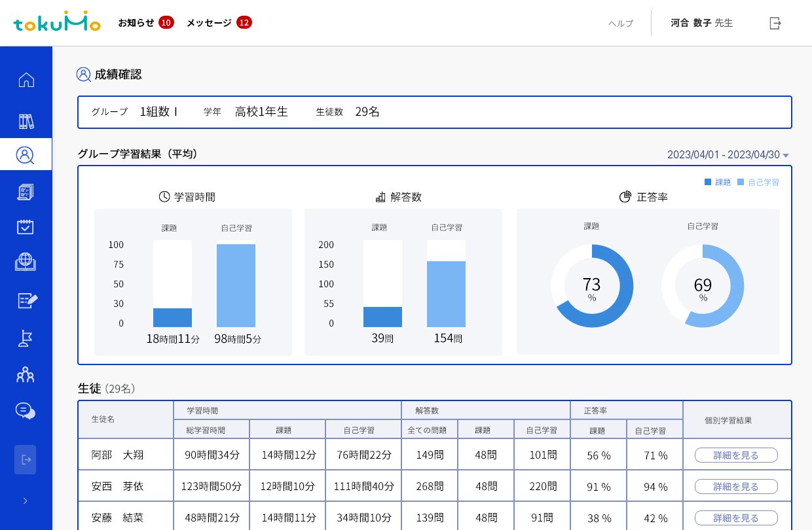Open the books library sidebar icon
Viewport: 812px width, 530px height.
pyautogui.click(x=26, y=121)
